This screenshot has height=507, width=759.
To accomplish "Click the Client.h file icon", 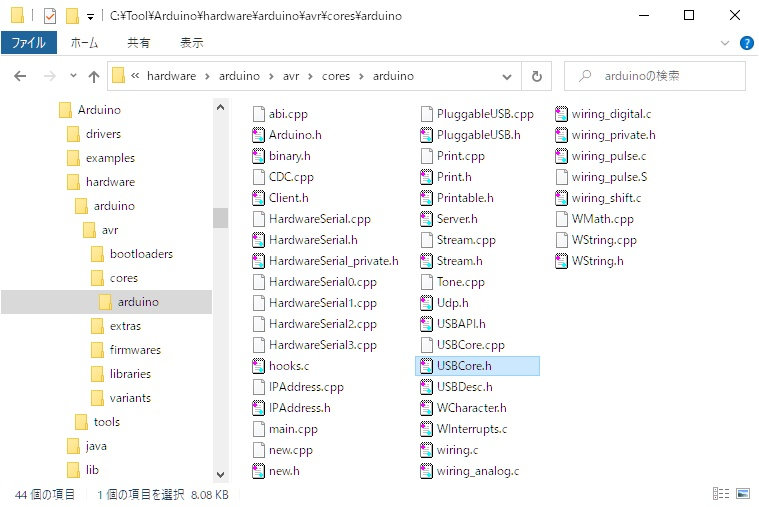I will pos(258,198).
